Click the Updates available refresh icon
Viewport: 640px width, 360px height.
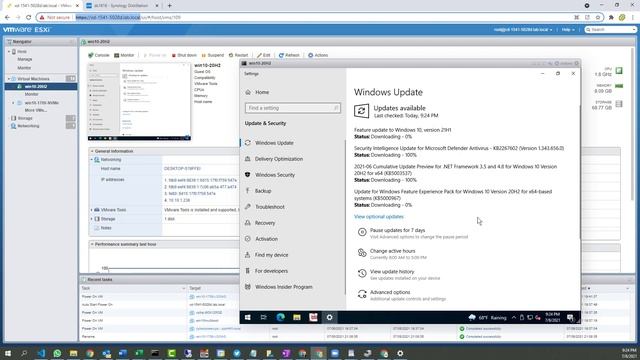click(361, 111)
